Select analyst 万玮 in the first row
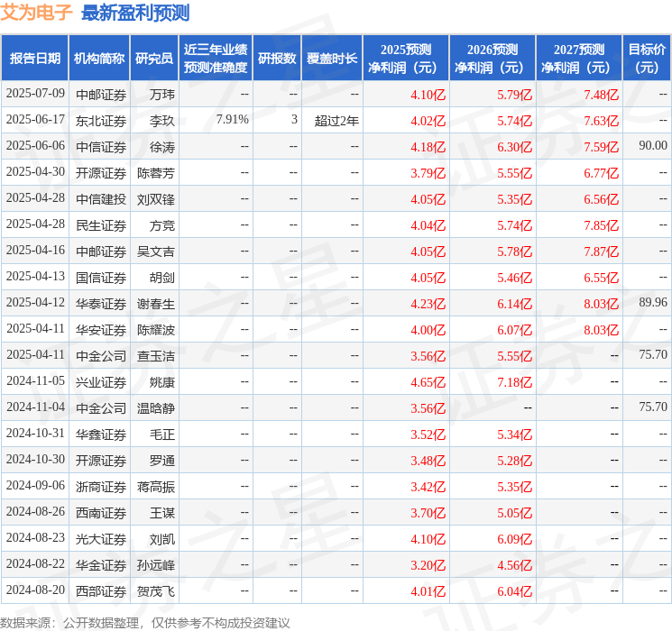Viewport: 672px width, 631px height. pos(162,94)
